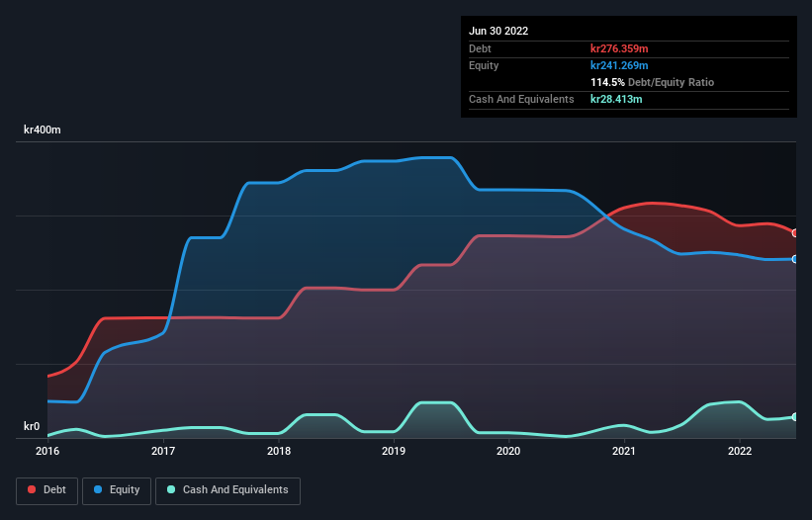This screenshot has height=520, width=812.
Task: Toggle the Equity series legend button
Action: pos(117,490)
